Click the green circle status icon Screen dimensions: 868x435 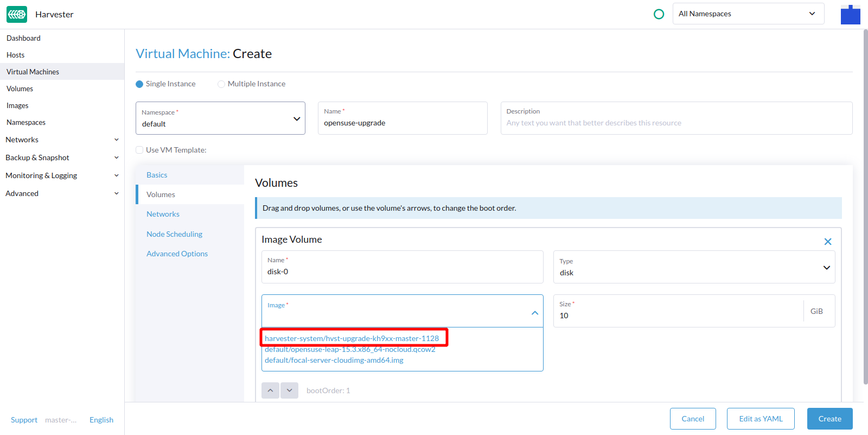coord(659,14)
